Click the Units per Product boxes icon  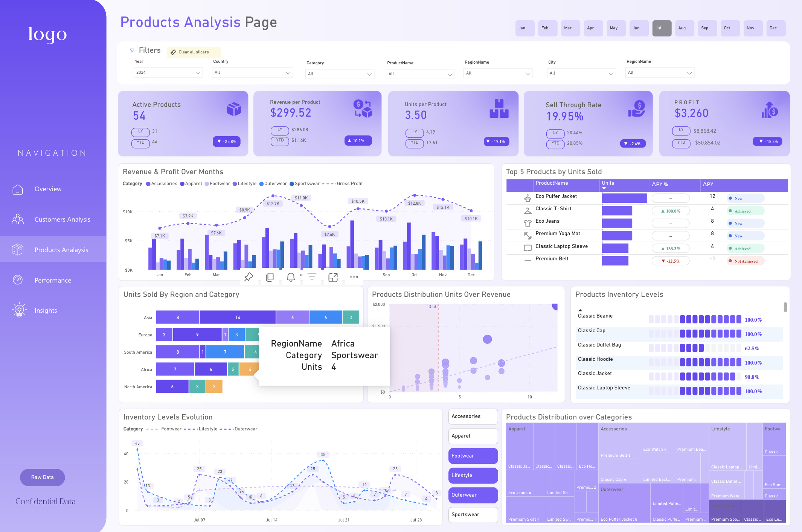pos(499,109)
